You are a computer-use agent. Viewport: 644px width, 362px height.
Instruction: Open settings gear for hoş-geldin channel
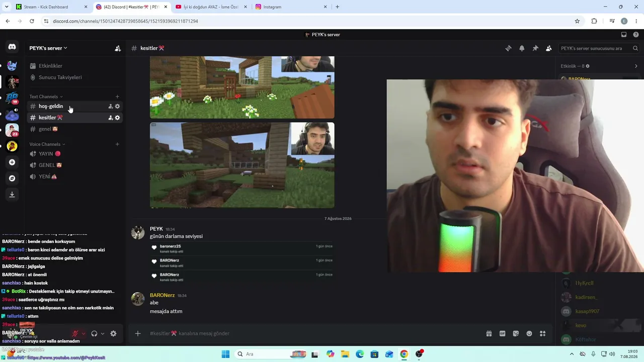click(117, 106)
